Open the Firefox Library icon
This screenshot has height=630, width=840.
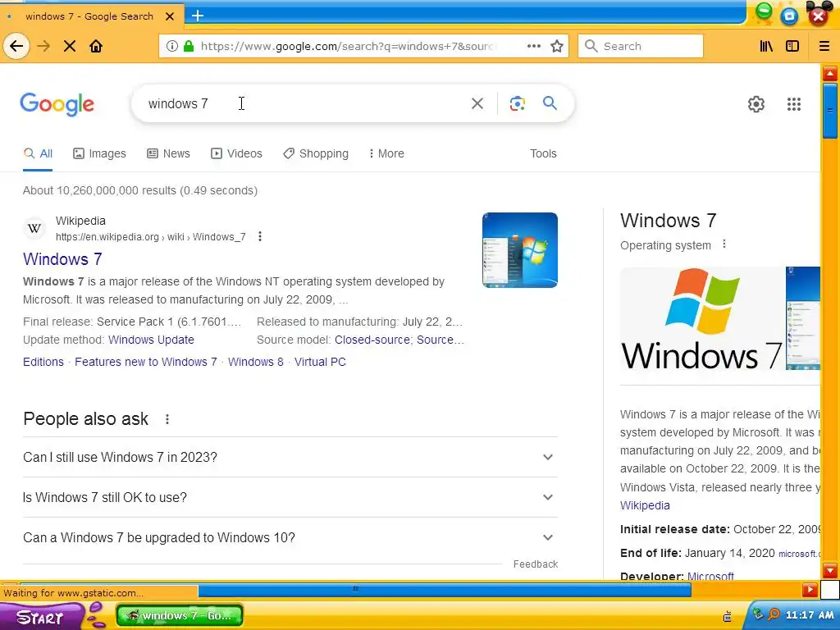tap(767, 46)
